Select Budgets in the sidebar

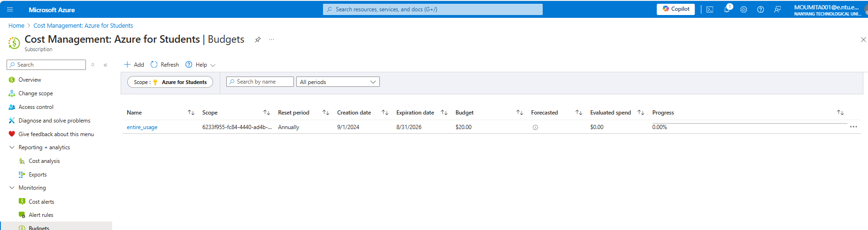coord(39,228)
